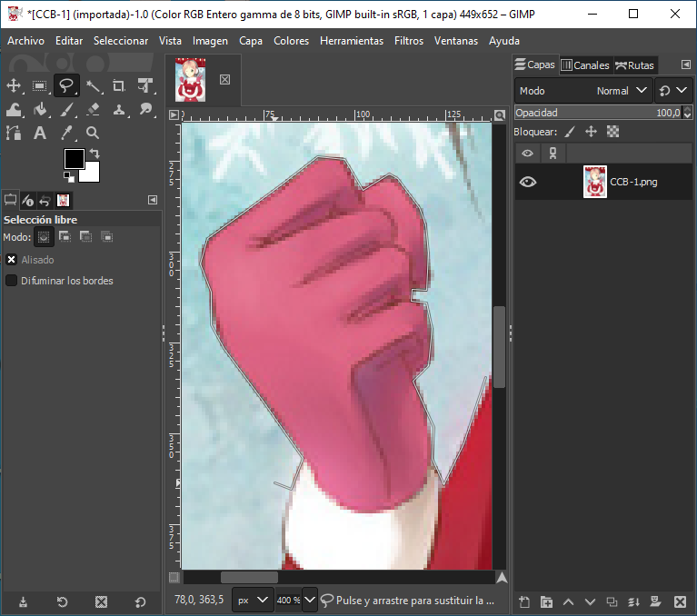Choose Subtract from current selection mode
The width and height of the screenshot is (697, 616).
(85, 237)
